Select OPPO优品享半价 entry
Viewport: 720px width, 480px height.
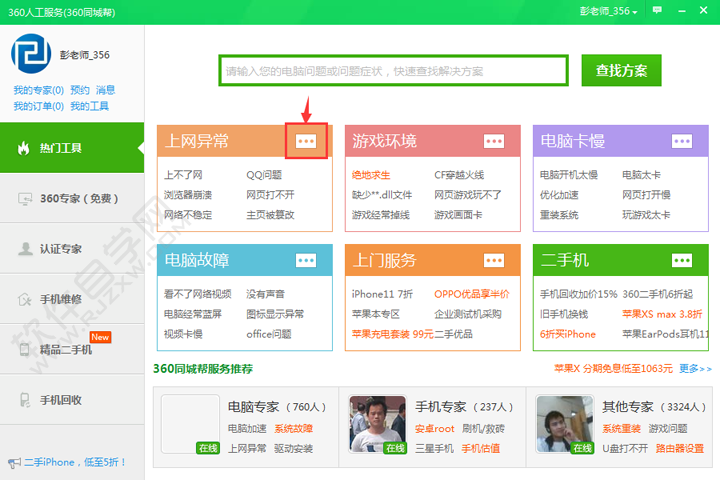tap(472, 294)
